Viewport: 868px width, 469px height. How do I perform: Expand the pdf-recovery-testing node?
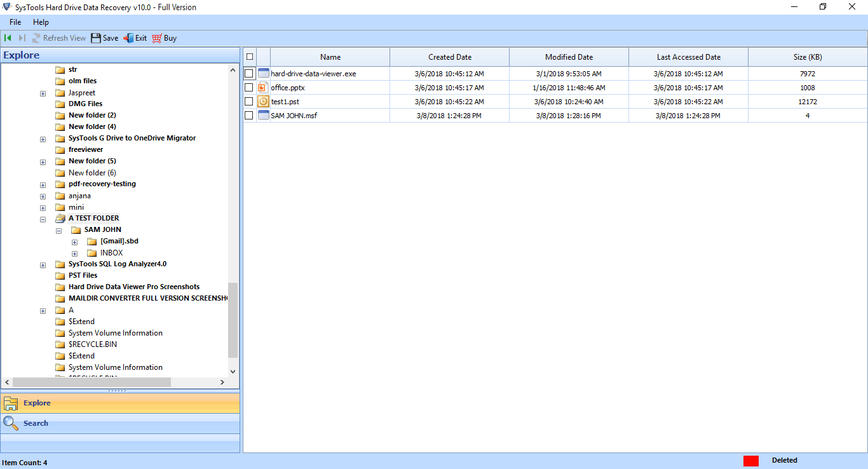tap(43, 185)
